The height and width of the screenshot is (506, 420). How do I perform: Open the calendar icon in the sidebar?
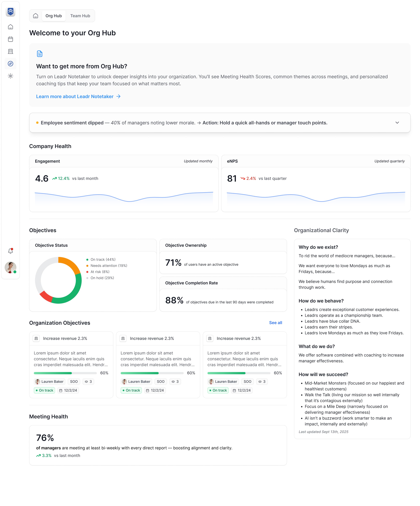tap(11, 39)
